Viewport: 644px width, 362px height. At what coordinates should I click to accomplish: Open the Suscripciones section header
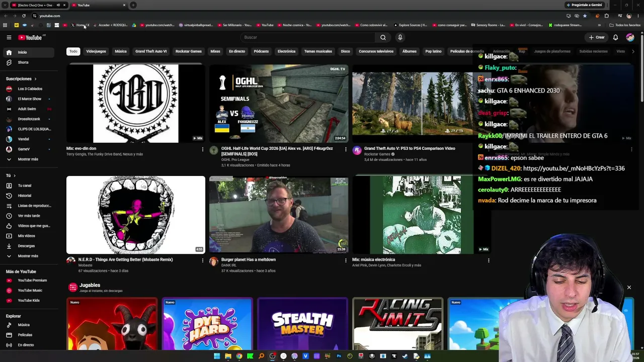tap(21, 79)
